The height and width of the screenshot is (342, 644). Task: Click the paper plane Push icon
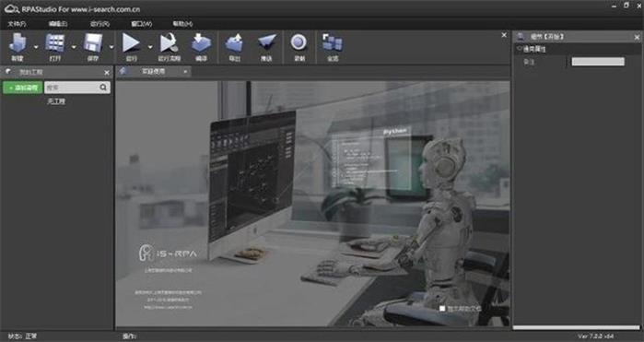pyautogui.click(x=266, y=42)
